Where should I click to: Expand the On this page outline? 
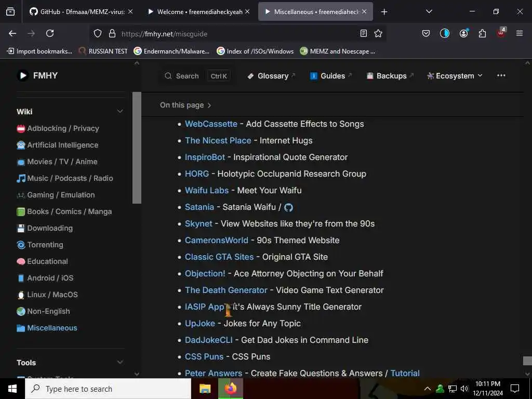185,105
